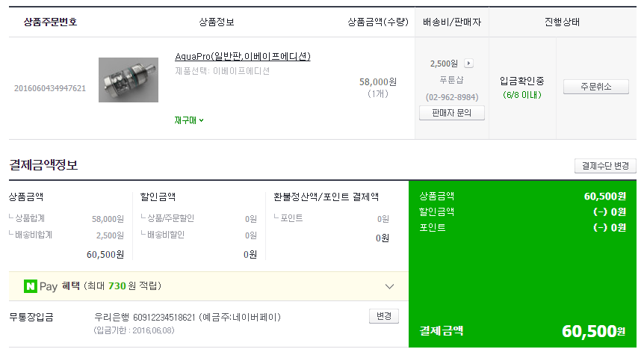Click the 입금확인중 status text
Image resolution: width=644 pixels, height=355 pixels.
(522, 80)
